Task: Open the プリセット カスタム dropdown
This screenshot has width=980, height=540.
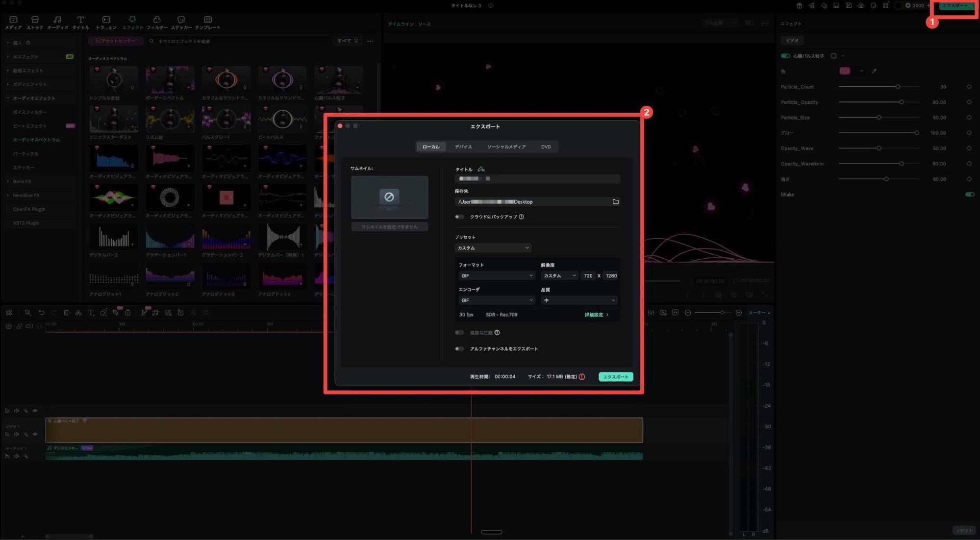Action: (492, 247)
